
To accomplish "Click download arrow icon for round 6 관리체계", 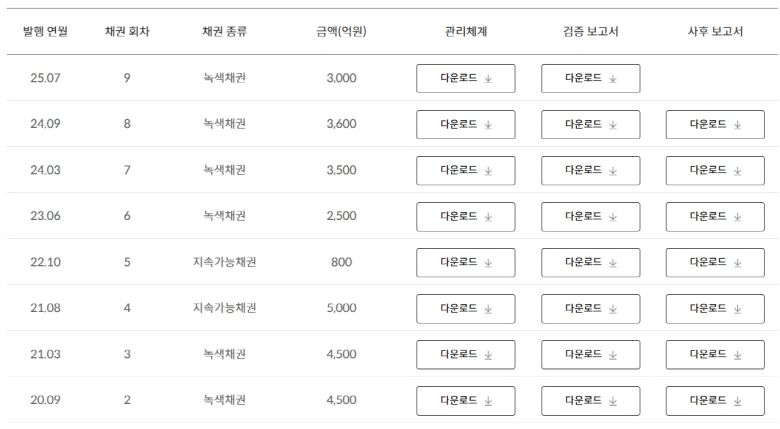I will [488, 217].
